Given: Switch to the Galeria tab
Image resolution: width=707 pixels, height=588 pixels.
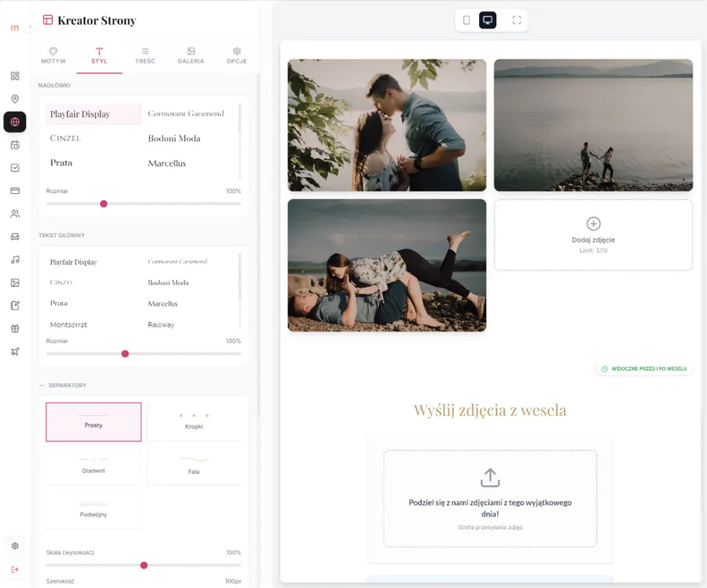Looking at the screenshot, I should coord(191,56).
